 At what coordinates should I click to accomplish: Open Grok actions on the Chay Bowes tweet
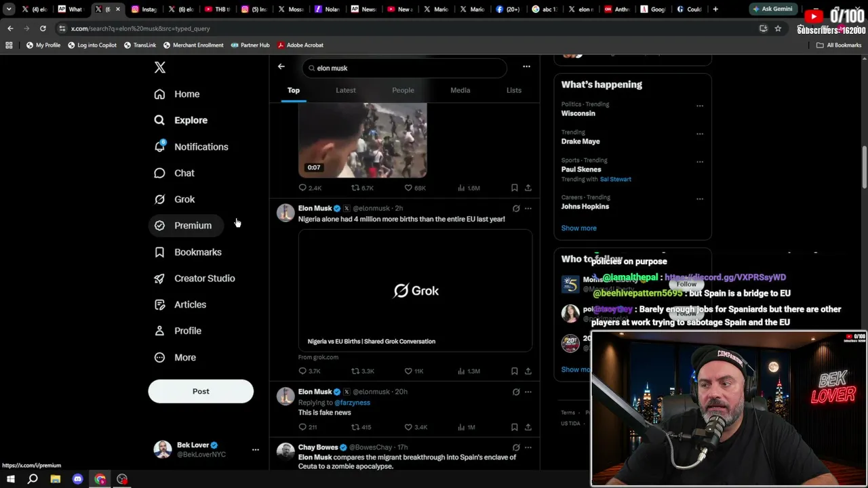coord(516,447)
